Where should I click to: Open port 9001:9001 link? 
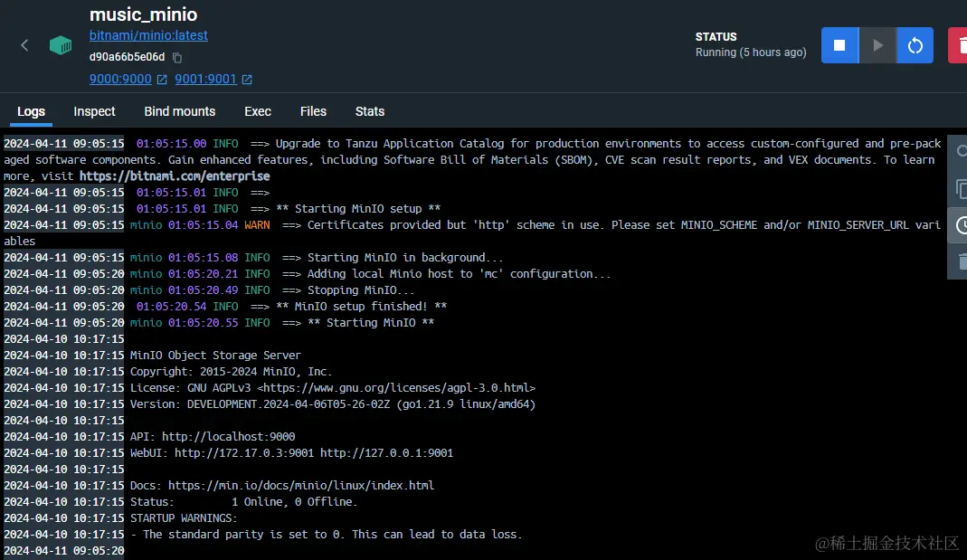click(x=206, y=79)
